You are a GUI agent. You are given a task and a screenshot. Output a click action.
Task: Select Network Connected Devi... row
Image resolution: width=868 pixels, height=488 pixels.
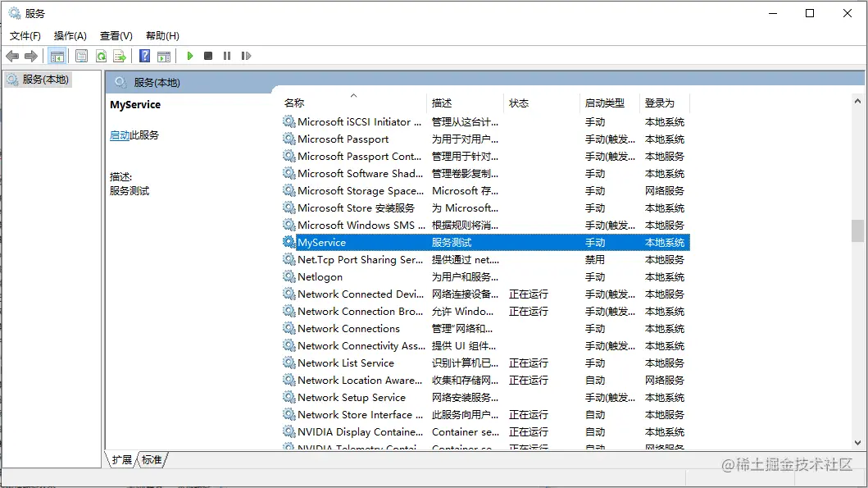point(486,294)
